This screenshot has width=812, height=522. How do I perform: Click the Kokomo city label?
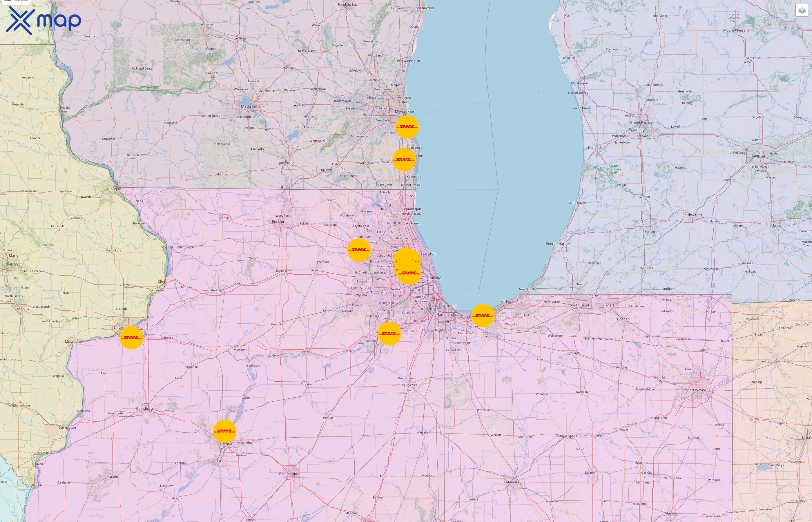[x=592, y=473]
